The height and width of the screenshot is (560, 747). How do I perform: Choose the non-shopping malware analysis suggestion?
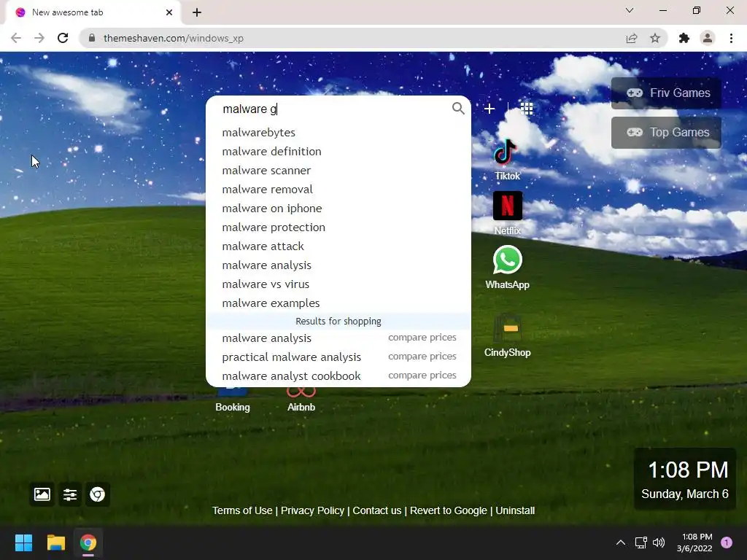[338, 265]
